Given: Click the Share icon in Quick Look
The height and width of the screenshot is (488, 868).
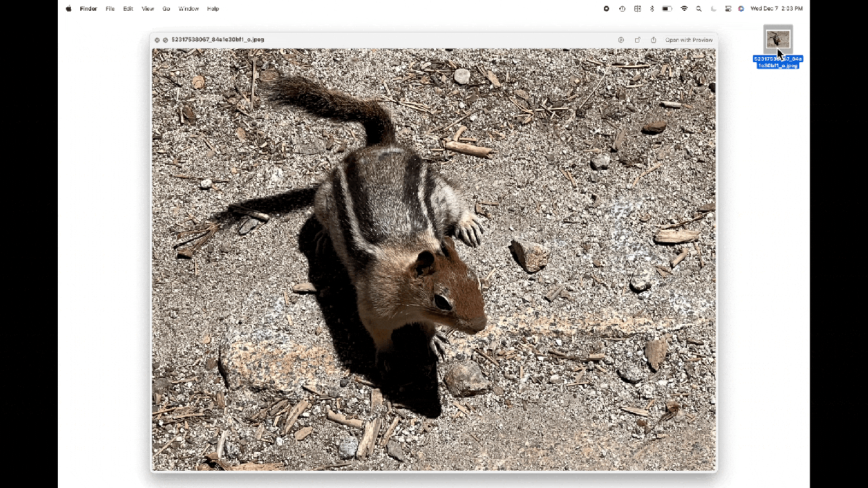Looking at the screenshot, I should tap(653, 40).
